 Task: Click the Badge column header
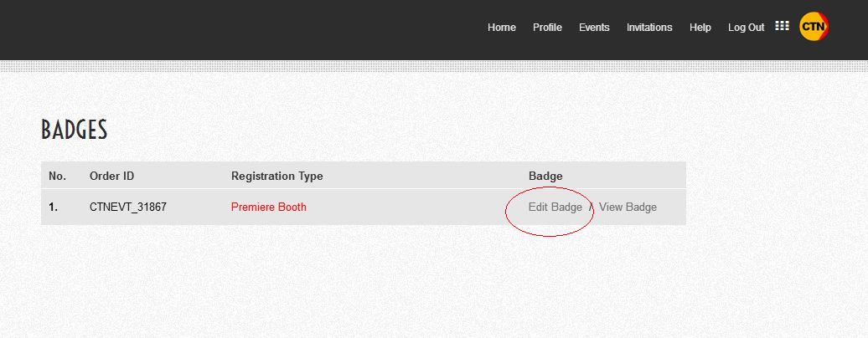pos(545,177)
